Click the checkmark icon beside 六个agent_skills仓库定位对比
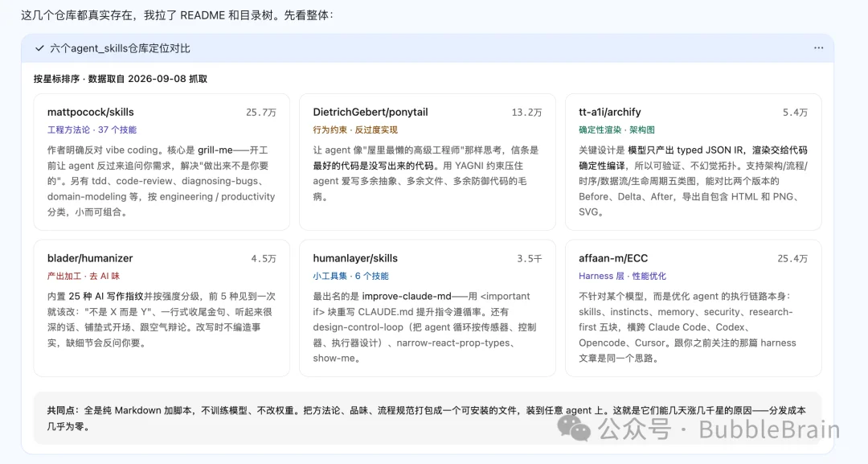The height and width of the screenshot is (464, 868). 39,48
